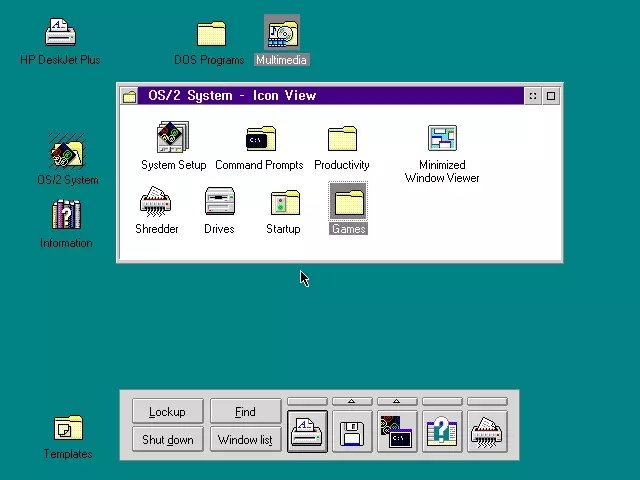Open the Window list button
The image size is (640, 480).
pyautogui.click(x=245, y=440)
